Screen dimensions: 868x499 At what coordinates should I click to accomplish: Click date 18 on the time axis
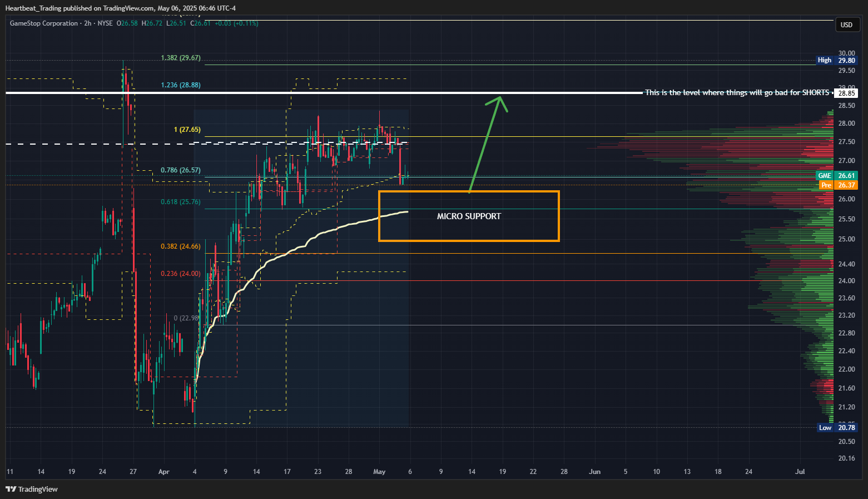[x=718, y=472]
